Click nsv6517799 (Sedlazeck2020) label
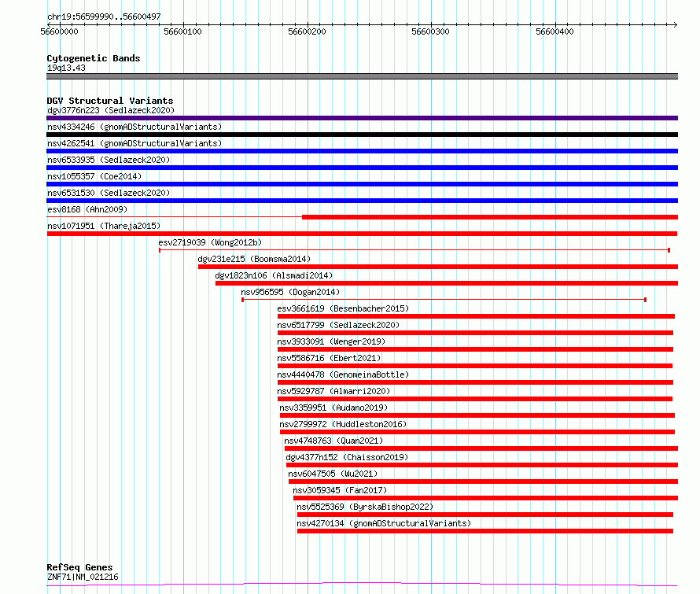 338,325
